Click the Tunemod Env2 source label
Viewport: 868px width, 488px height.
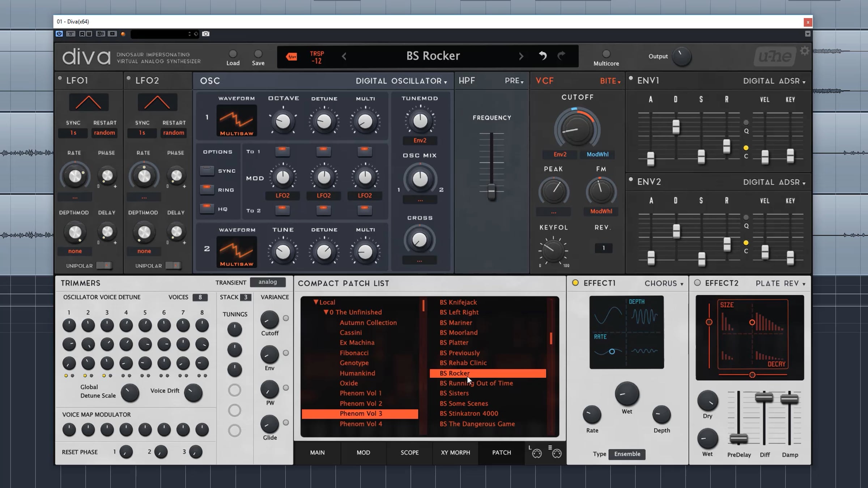[x=420, y=140]
